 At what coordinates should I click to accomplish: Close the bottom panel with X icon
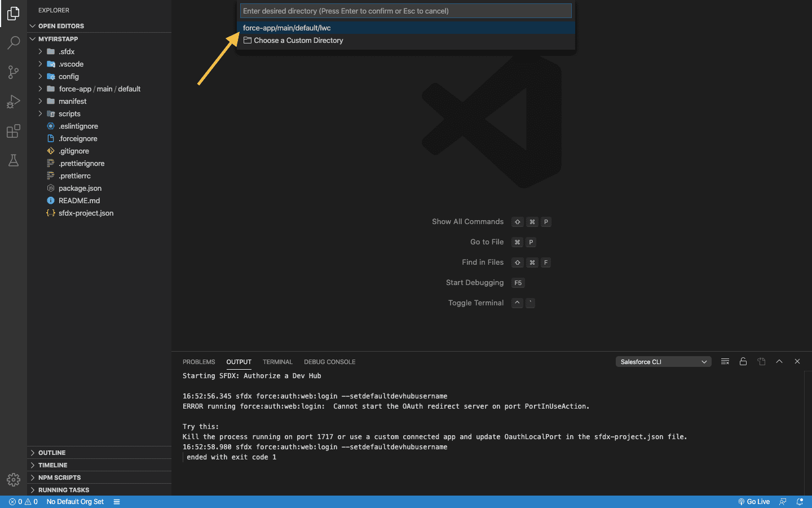[797, 361]
